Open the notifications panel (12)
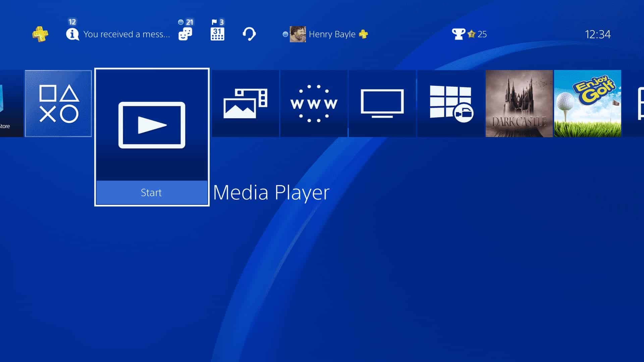The height and width of the screenshot is (362, 644). pos(72,34)
